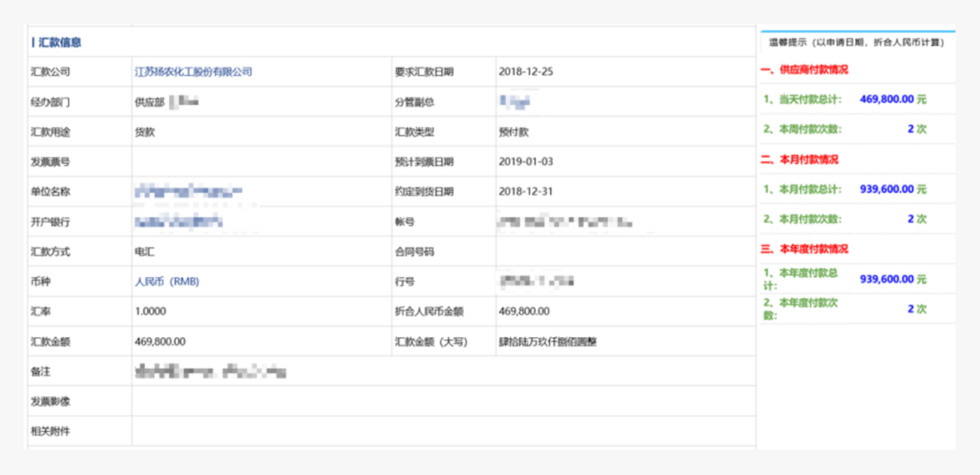Screen dimensions: 980x475
Task: Select the 约定到货日期 value 2018-12-31
Action: pos(525,192)
